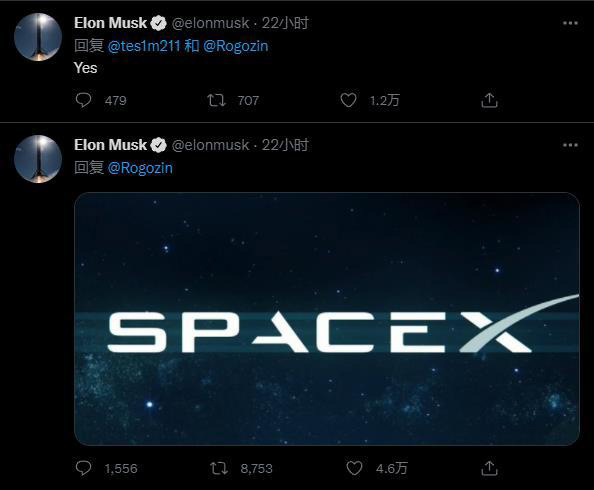Open replies on the "Yes" tweet

tap(83, 100)
